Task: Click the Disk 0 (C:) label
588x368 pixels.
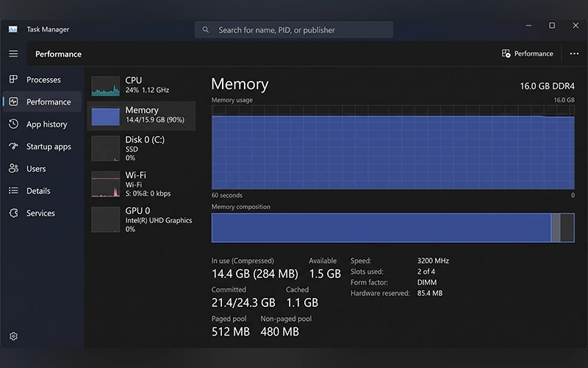Action: coord(145,140)
